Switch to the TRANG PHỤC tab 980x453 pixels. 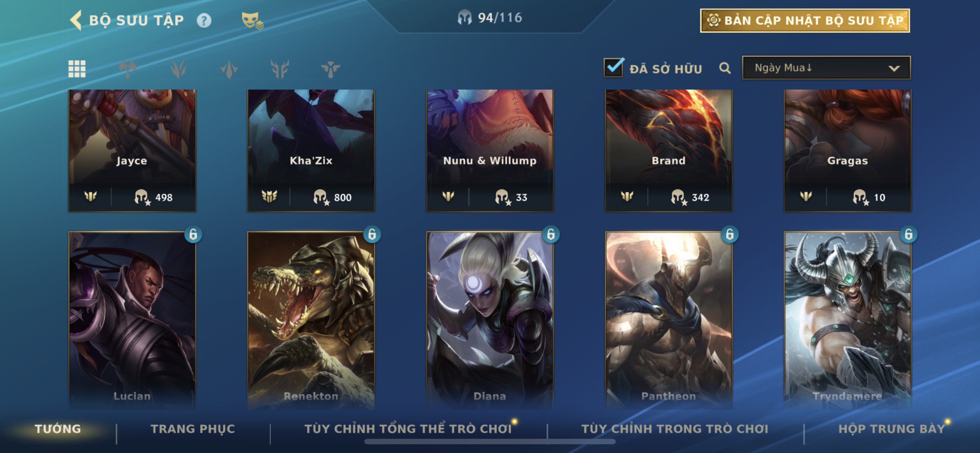(x=193, y=429)
